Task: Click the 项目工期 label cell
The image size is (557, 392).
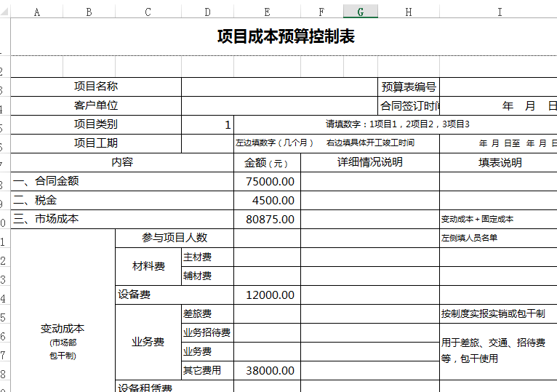Action: [x=96, y=143]
